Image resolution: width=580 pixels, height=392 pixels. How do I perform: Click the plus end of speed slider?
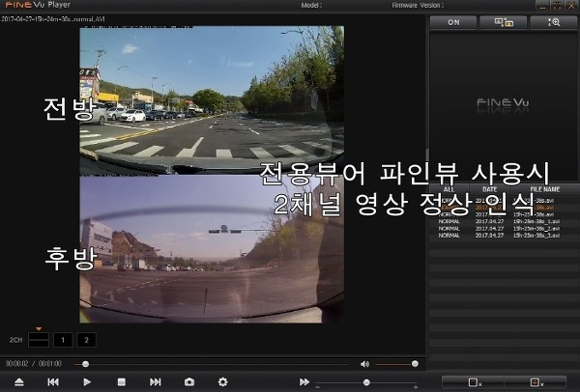coord(416,387)
